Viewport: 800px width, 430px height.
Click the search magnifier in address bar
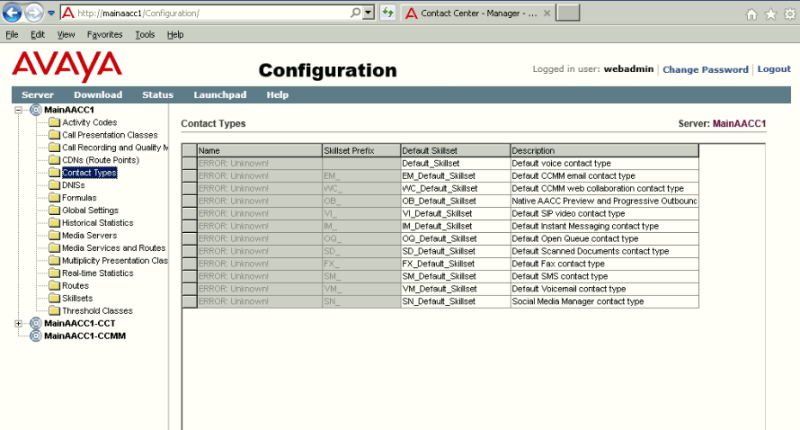[355, 13]
